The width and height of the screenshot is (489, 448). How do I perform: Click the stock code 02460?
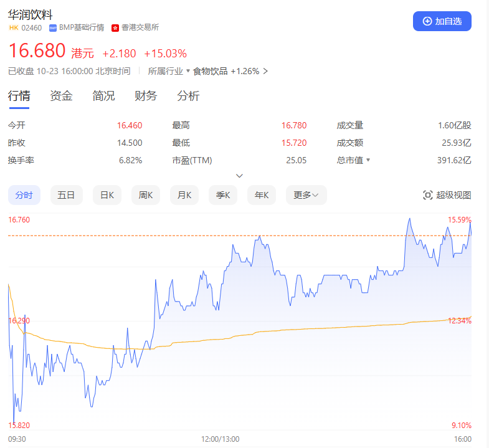click(32, 28)
